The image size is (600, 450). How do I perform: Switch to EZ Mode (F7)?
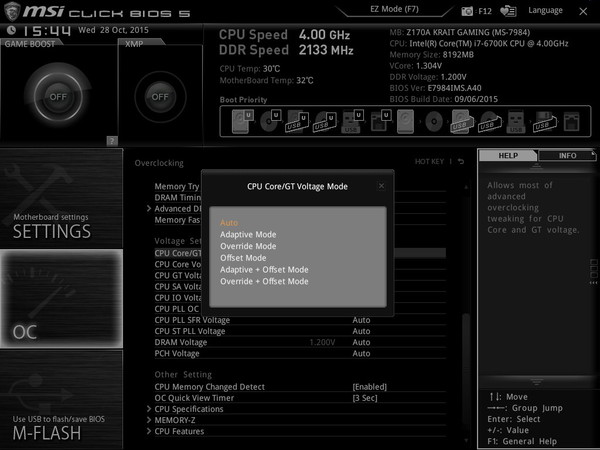coord(394,9)
